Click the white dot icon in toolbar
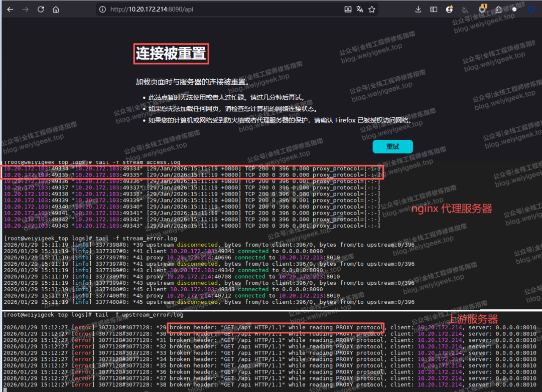This screenshot has height=392, width=542. pos(514,10)
